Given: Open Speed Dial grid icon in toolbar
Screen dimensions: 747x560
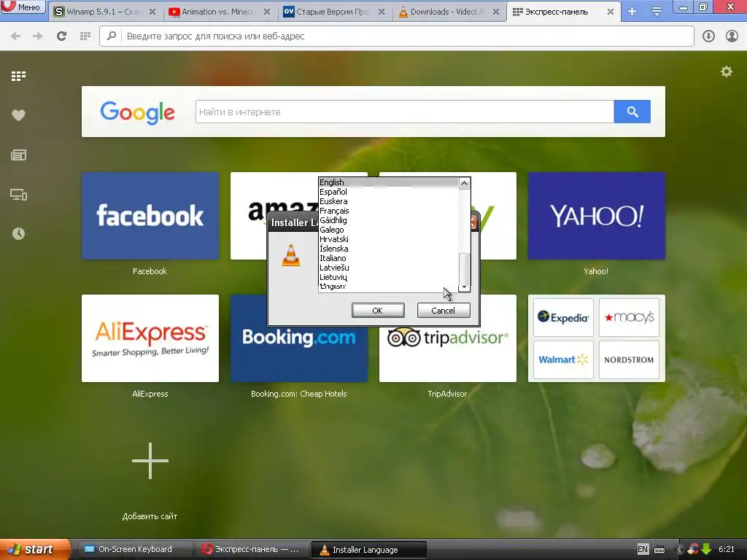Looking at the screenshot, I should tap(85, 36).
